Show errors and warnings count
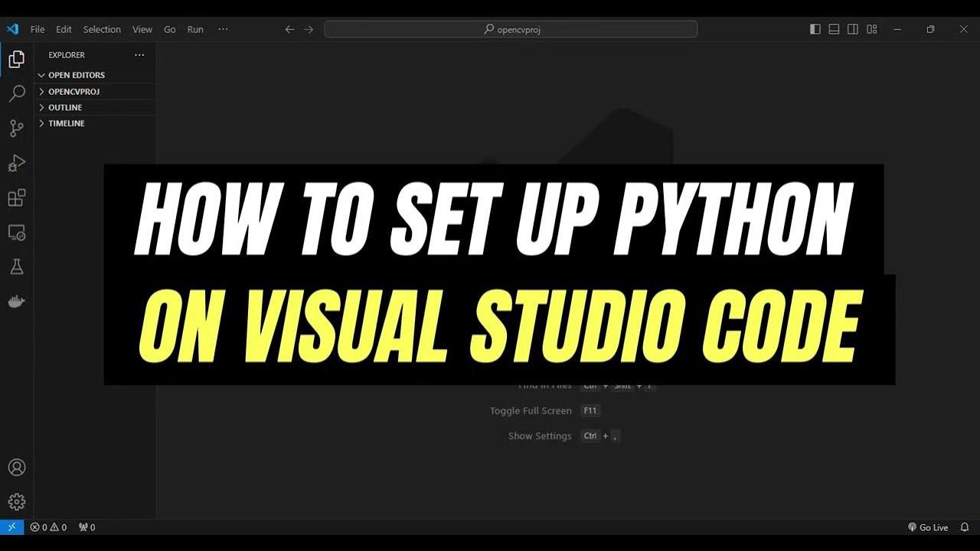980x551 pixels. coord(48,527)
